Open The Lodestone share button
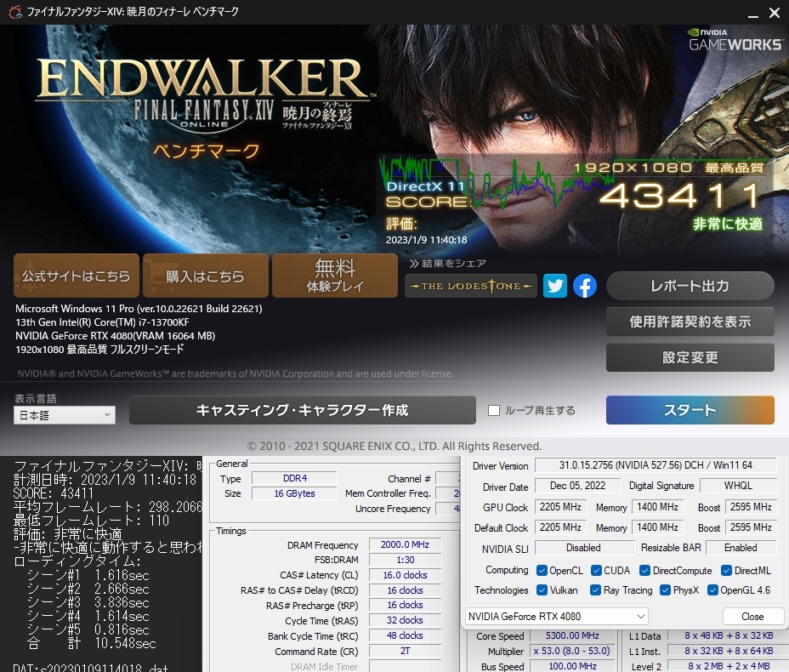Screen dimensions: 789x672 470,286
